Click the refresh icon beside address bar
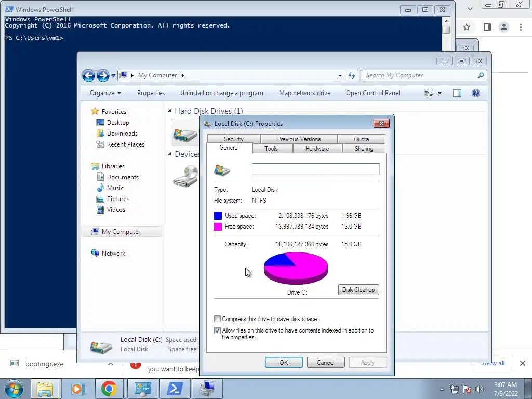 click(352, 76)
